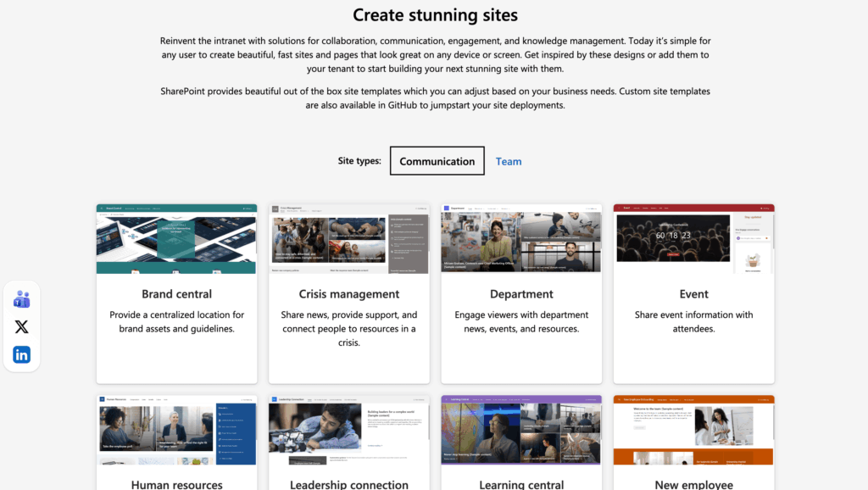Share page on X (Twitter) icon

coord(21,326)
